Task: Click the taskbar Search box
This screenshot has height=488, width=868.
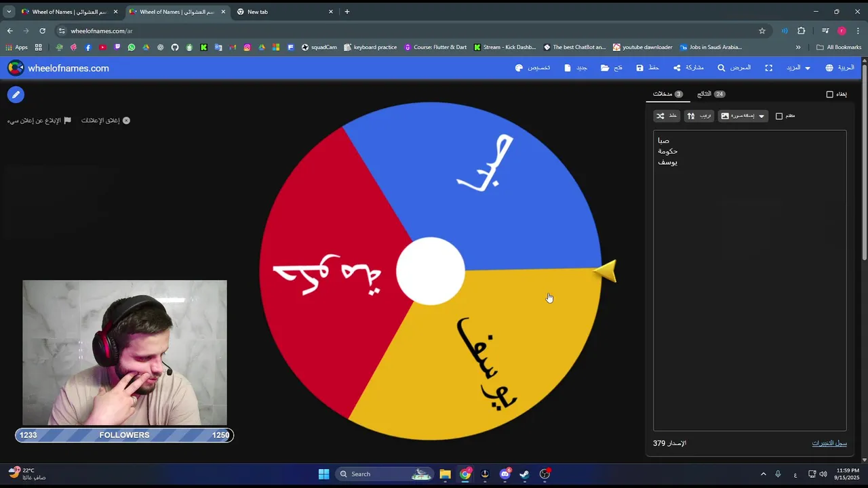Action: [x=384, y=474]
